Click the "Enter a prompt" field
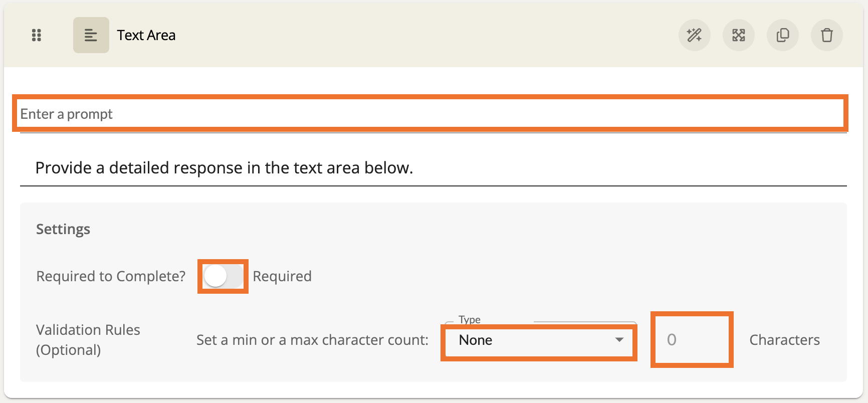Screen dimensions: 868x403 430,114
